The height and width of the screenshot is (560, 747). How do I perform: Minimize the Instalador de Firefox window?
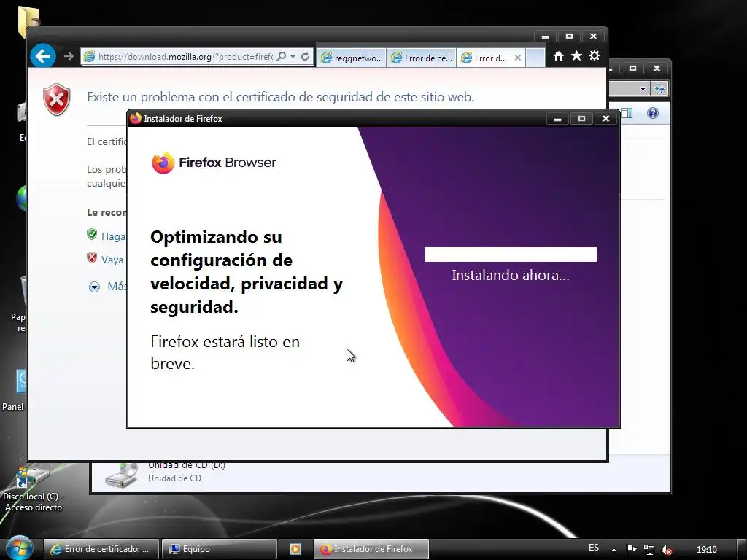[557, 119]
